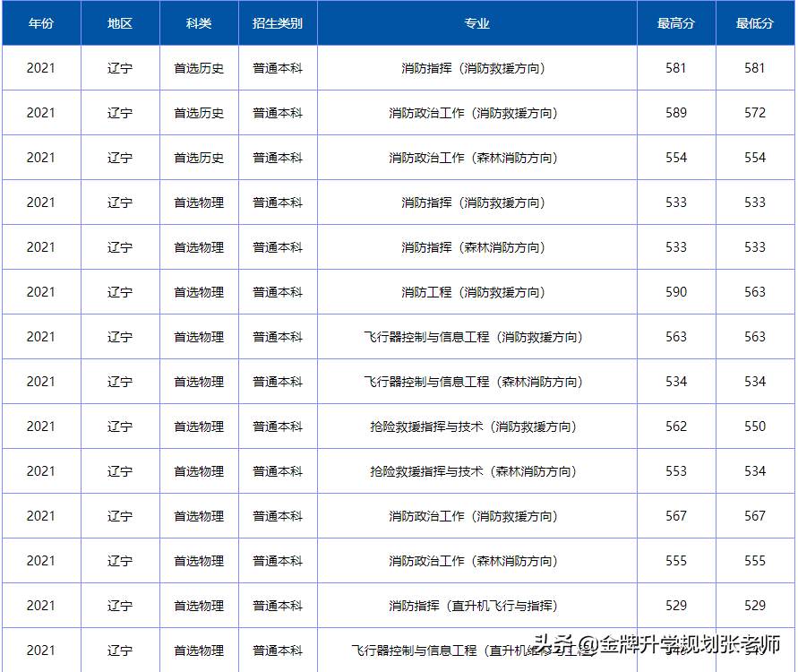
Task: Click the 专业 column header
Action: tap(477, 23)
